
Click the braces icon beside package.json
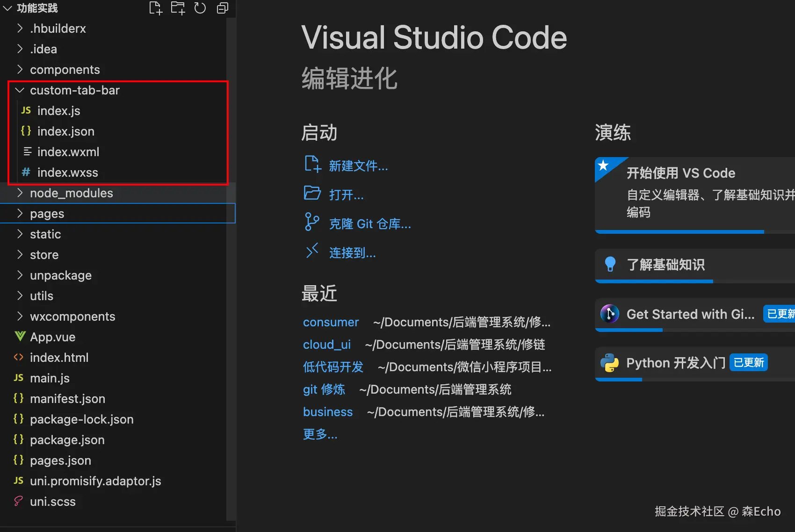19,439
